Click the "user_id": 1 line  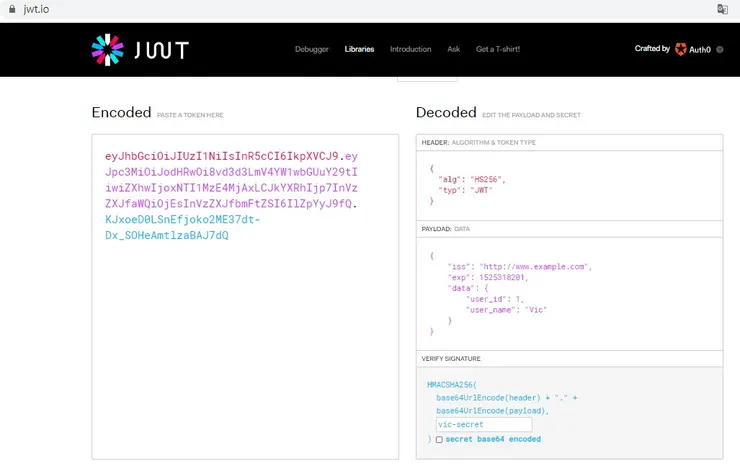point(495,300)
